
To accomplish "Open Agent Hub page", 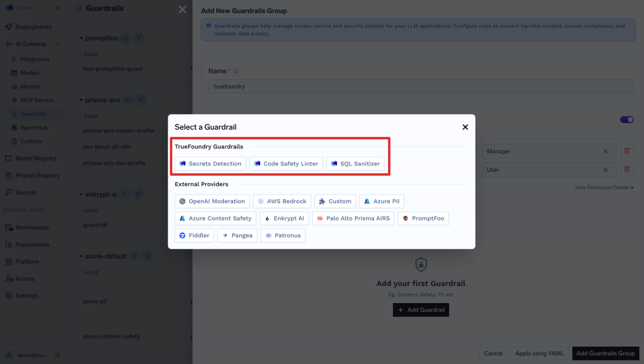I will pos(34,127).
